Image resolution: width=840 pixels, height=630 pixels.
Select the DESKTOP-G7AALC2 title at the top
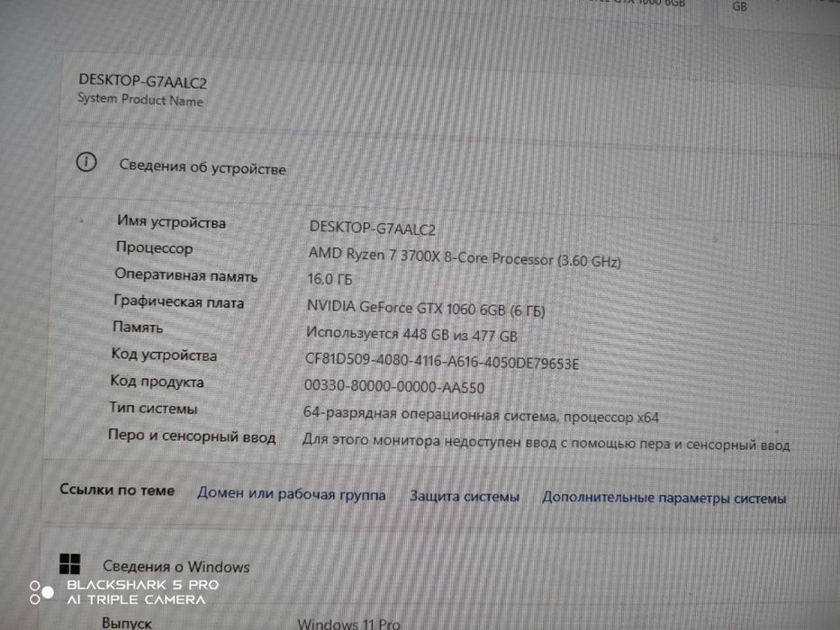pos(142,81)
